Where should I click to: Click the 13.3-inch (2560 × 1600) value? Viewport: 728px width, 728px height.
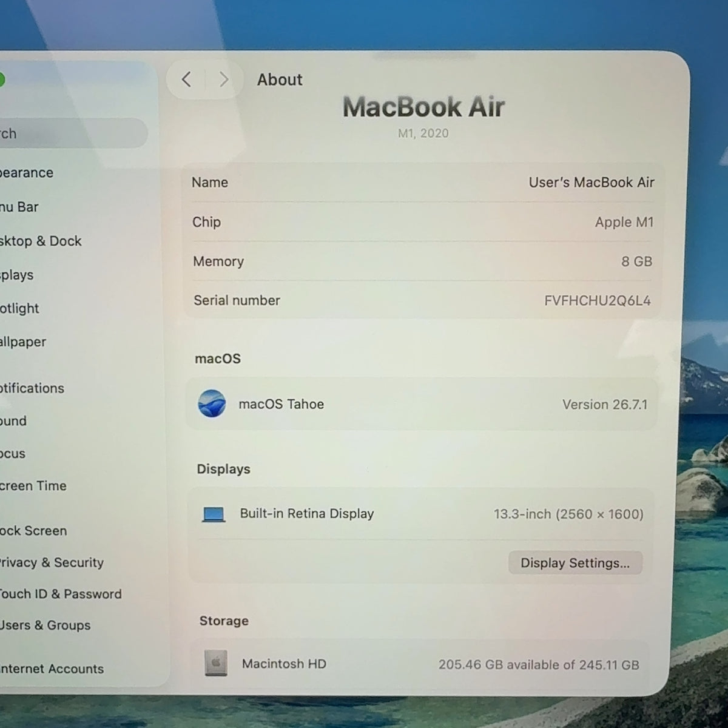tap(568, 514)
